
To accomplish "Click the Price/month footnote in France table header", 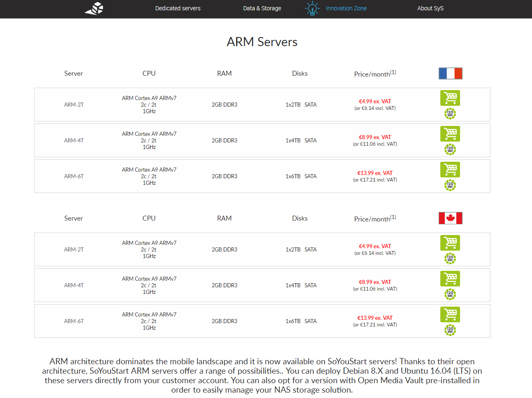I will coord(393,72).
